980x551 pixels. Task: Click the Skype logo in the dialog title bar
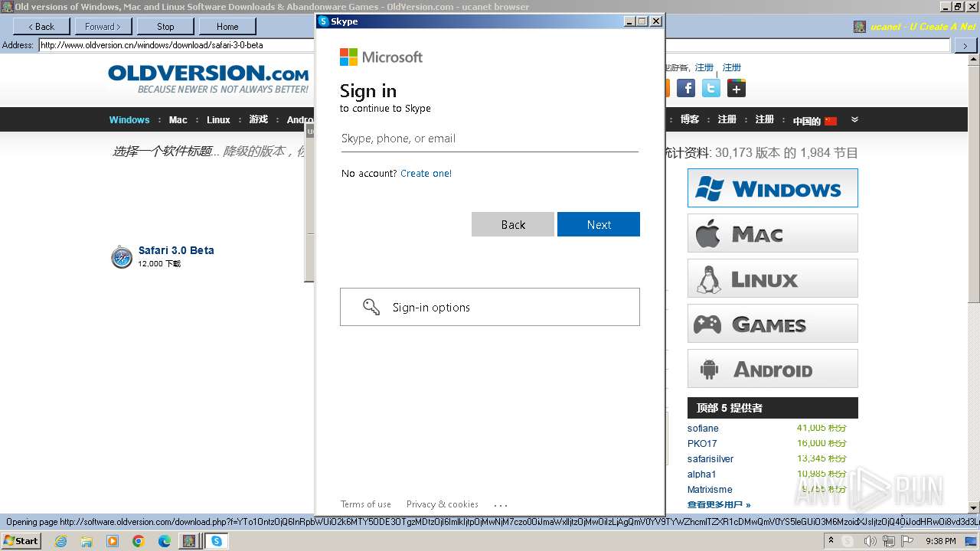coord(323,21)
